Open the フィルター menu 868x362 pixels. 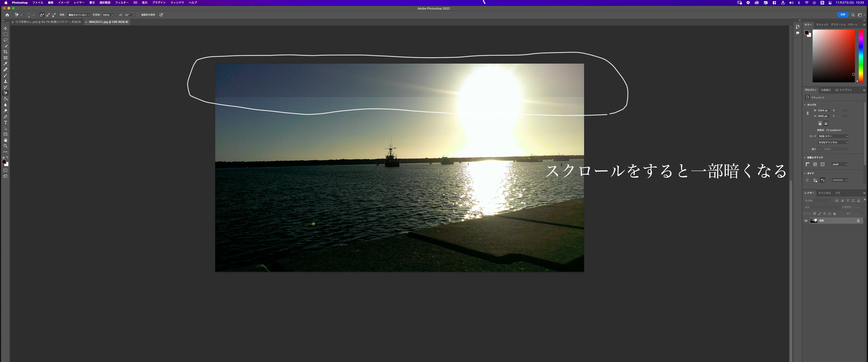pyautogui.click(x=122, y=2)
